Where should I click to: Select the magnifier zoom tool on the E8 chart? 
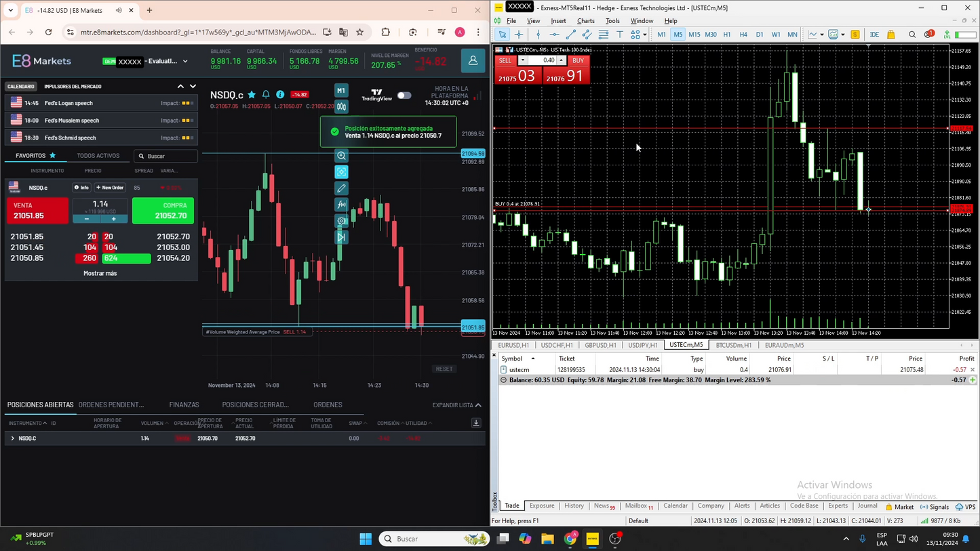tap(341, 155)
